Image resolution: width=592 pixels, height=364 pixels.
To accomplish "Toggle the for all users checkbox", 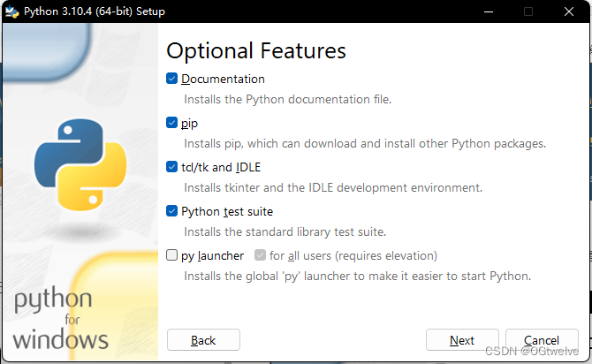I will (x=260, y=255).
